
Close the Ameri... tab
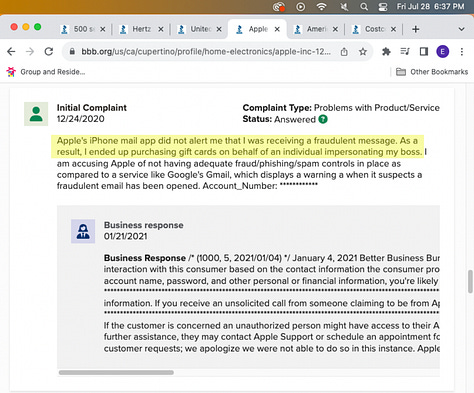pos(335,29)
